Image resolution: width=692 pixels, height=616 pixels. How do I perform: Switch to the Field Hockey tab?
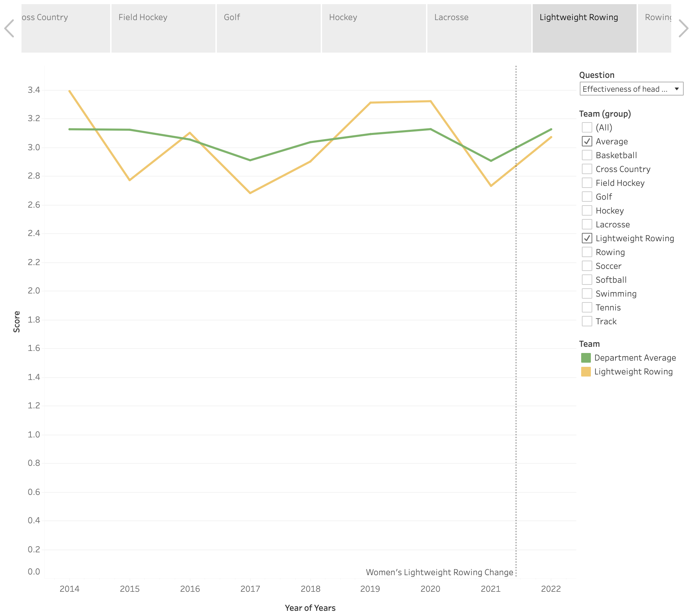[163, 28]
